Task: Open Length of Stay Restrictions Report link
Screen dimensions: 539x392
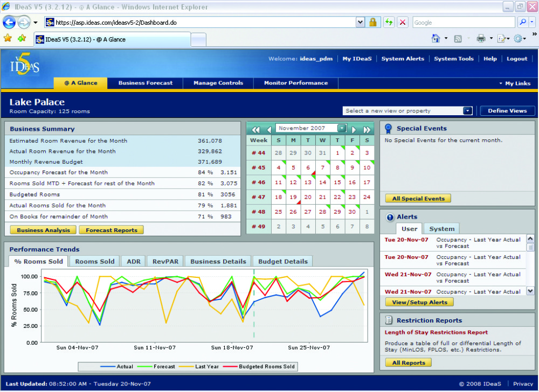Action: tap(436, 332)
